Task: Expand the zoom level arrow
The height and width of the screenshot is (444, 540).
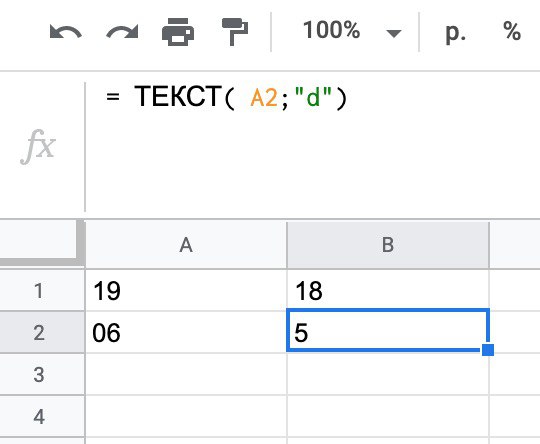Action: click(394, 33)
